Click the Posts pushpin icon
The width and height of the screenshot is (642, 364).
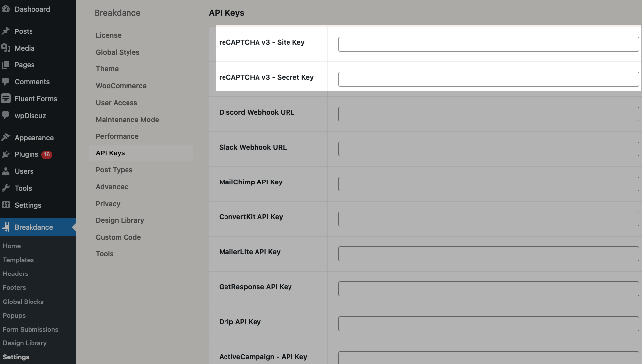(6, 31)
